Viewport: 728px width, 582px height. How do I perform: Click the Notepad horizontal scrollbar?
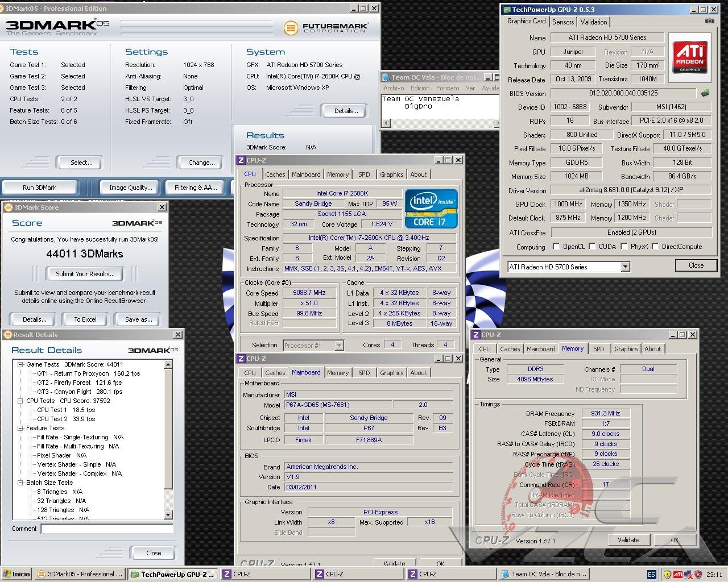[x=441, y=123]
